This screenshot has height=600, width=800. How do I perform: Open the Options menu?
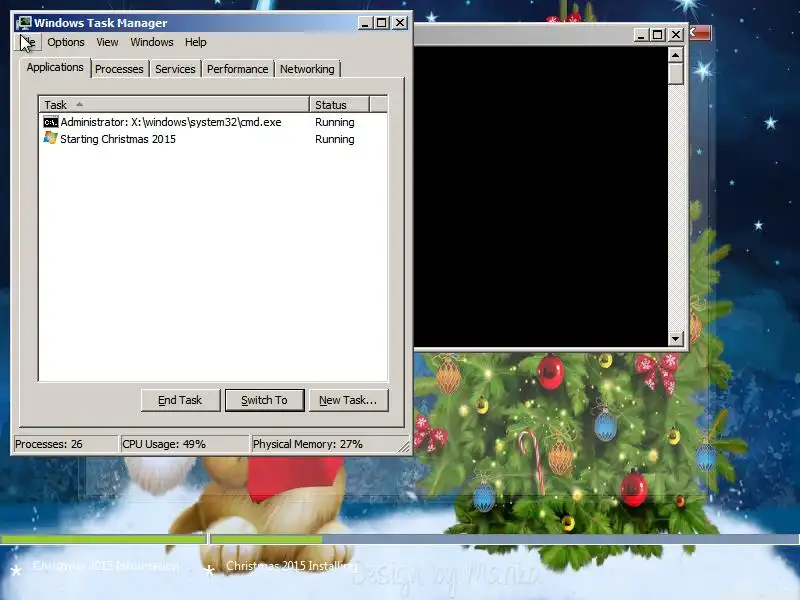66,42
